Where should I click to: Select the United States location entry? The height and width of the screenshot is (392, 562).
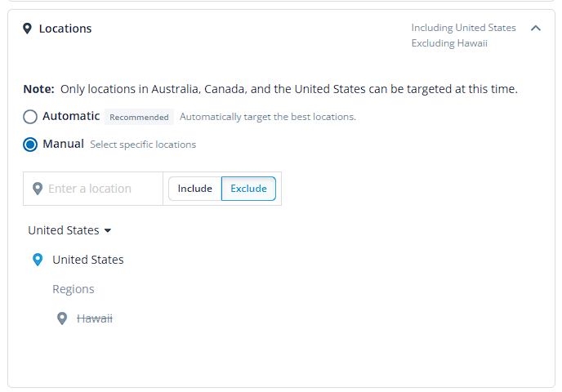[x=88, y=260]
